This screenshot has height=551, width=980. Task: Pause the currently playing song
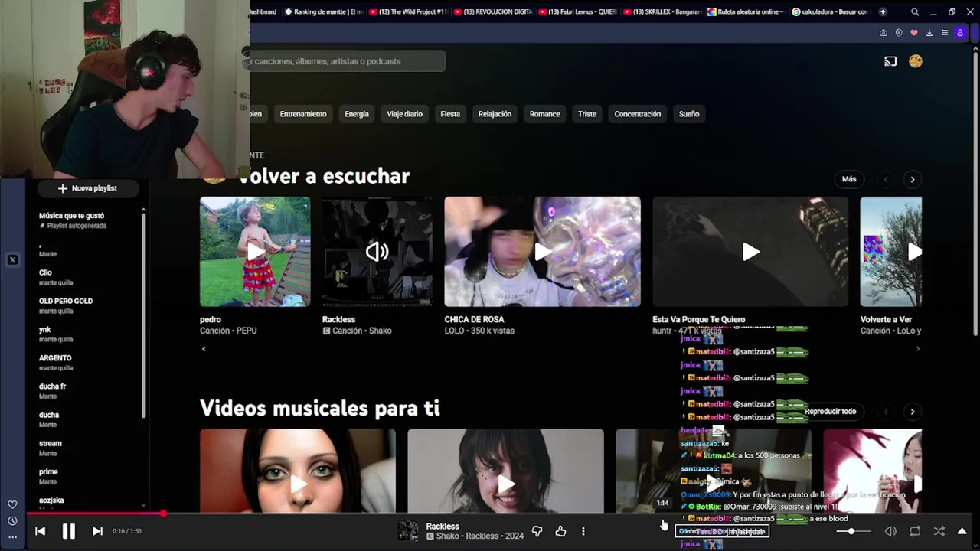[x=68, y=531]
